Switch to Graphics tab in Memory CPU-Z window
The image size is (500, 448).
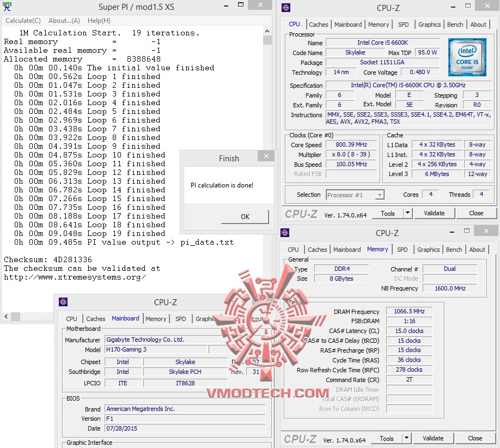tap(428, 250)
